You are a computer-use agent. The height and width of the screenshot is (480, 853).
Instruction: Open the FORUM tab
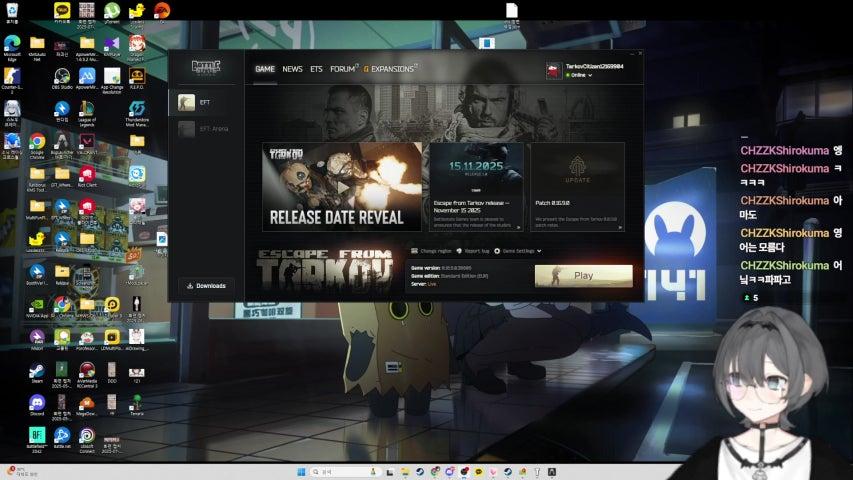343,69
